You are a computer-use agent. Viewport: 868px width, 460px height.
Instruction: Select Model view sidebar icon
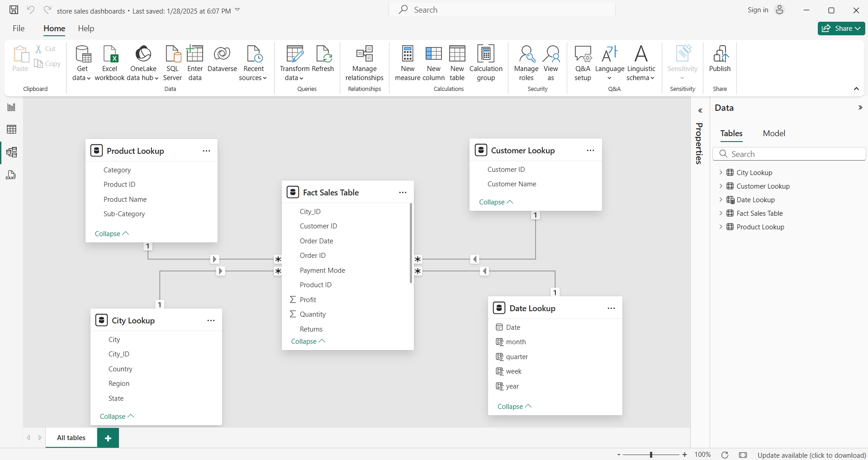pos(11,152)
